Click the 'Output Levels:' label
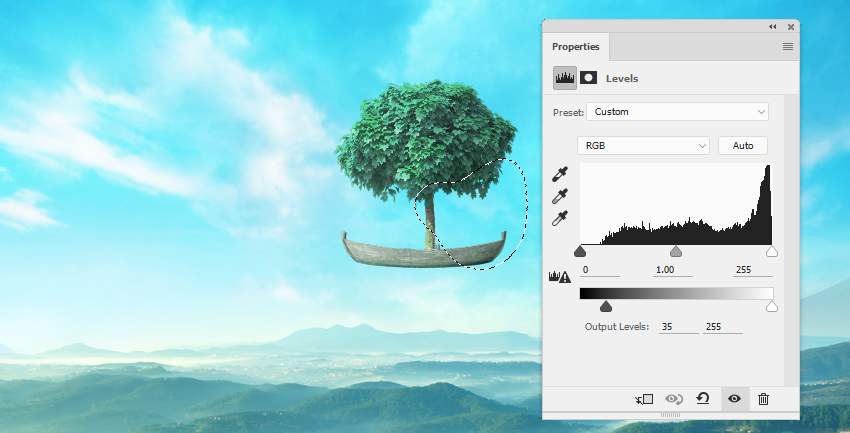Screen dimensions: 850x433 click(x=617, y=327)
